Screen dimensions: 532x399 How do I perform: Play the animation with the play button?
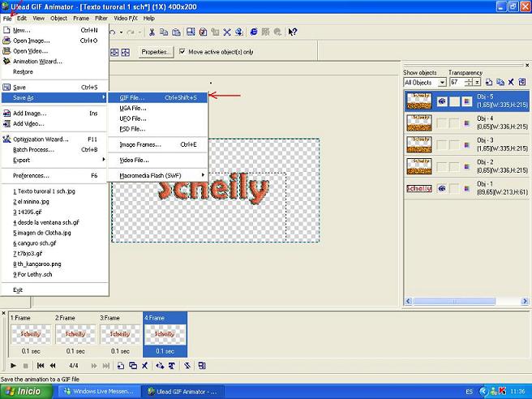tap(13, 366)
